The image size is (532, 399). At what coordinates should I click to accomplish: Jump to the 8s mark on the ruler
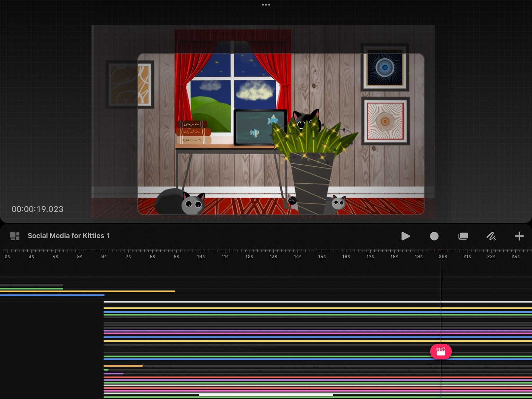[x=152, y=257]
